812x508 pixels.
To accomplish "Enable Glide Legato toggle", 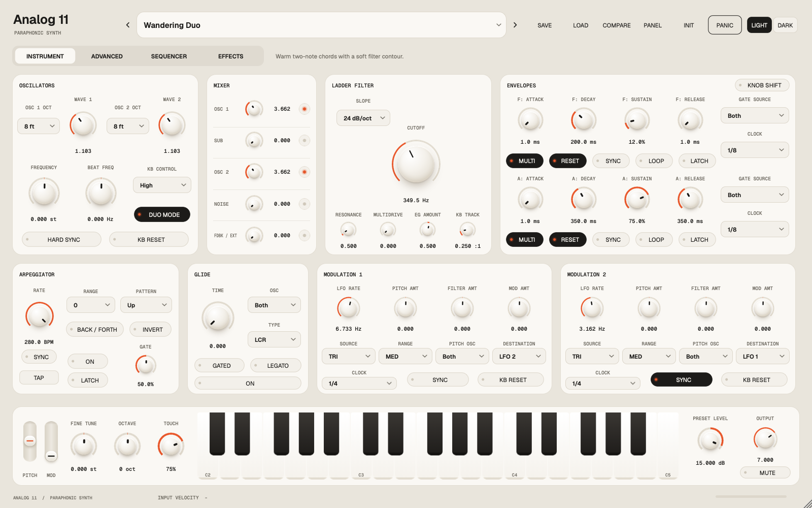I will [276, 365].
